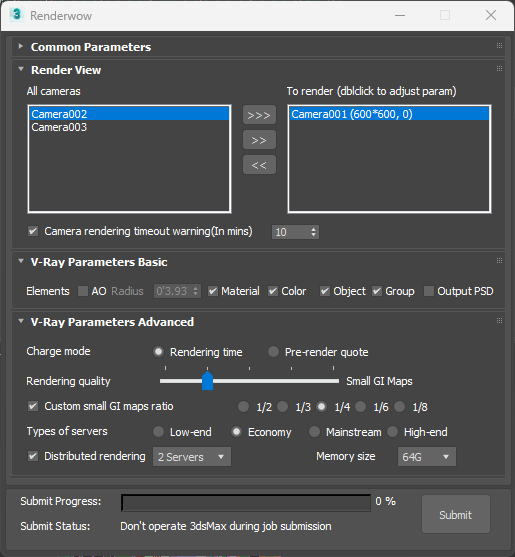Select the 1/3 GI maps ratio
The height and width of the screenshot is (557, 515).
coord(283,407)
